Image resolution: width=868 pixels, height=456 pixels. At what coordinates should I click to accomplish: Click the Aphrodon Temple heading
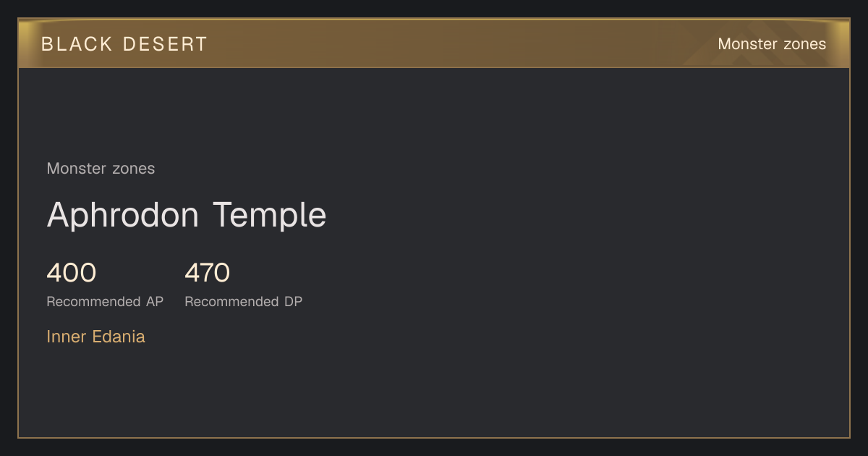click(x=187, y=215)
